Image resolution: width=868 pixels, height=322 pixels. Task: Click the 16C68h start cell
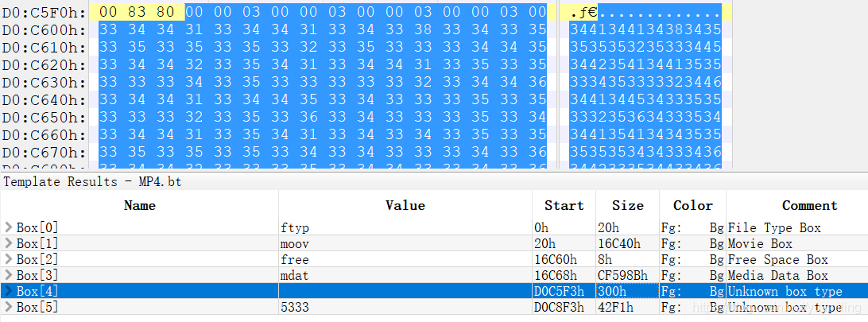[x=564, y=276]
